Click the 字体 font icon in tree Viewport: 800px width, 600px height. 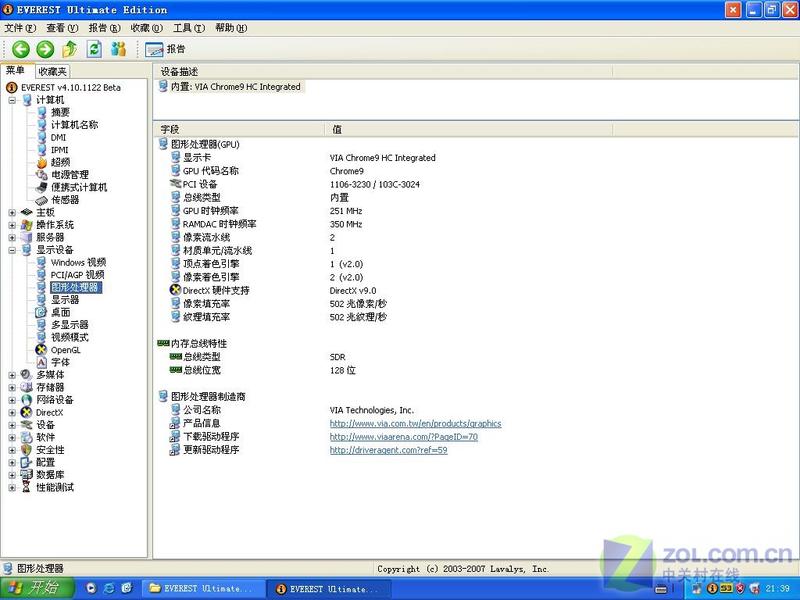(41, 362)
